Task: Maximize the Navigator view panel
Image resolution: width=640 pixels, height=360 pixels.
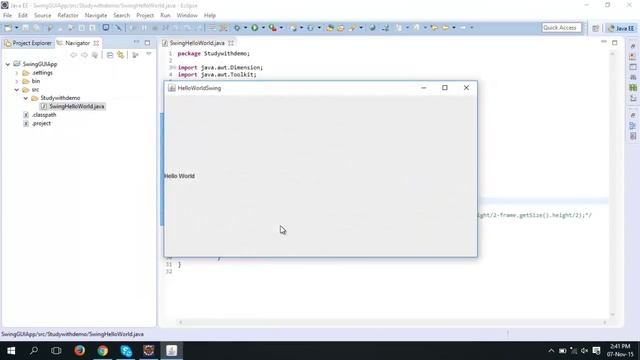Action: [147, 42]
